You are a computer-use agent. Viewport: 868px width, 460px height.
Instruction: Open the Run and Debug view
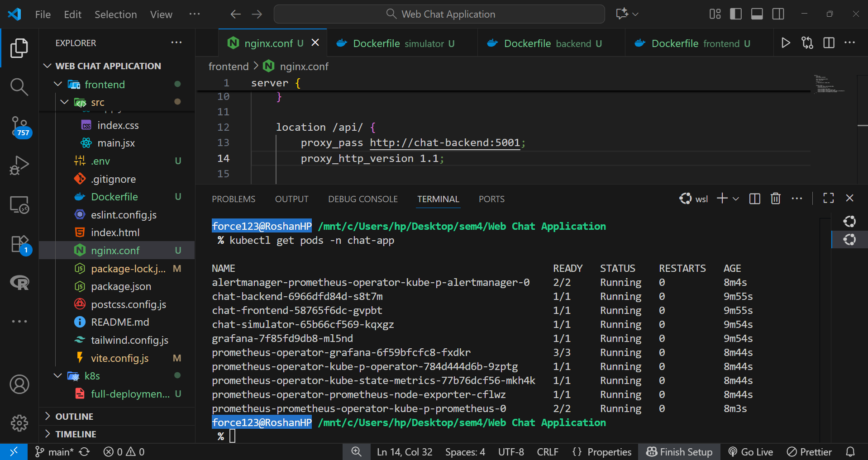(x=19, y=166)
